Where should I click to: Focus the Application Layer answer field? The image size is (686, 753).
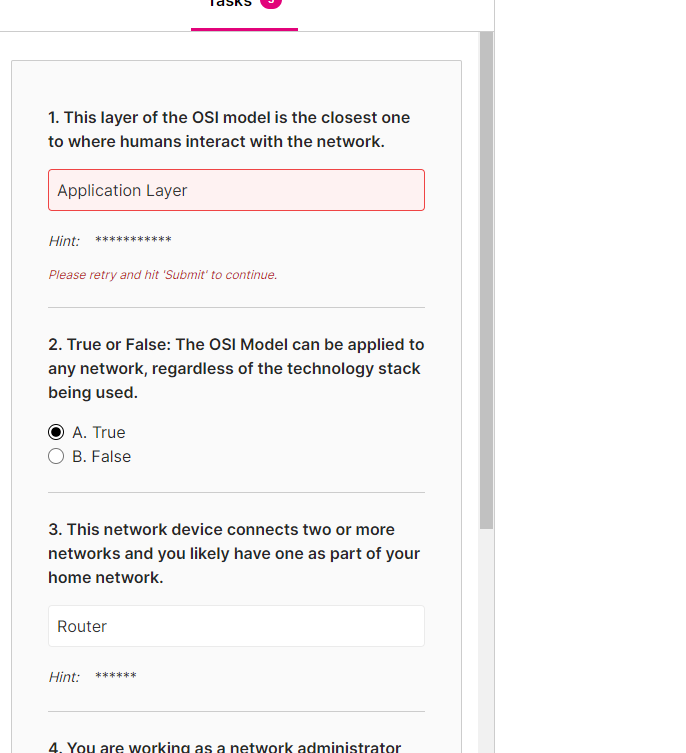click(236, 190)
